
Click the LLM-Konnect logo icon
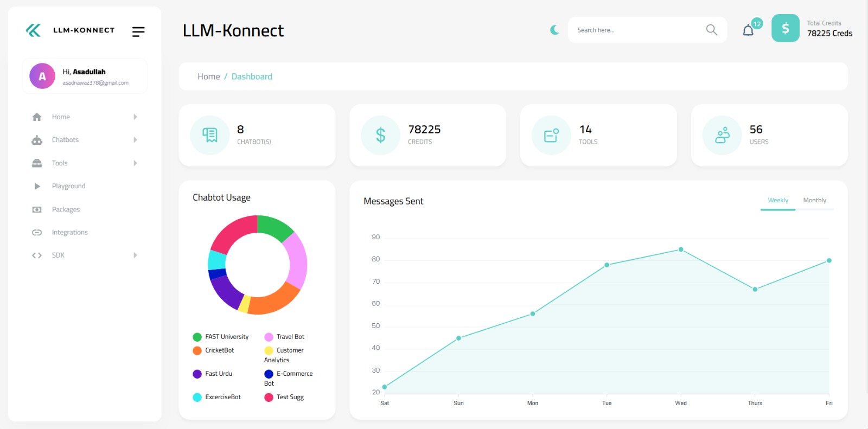point(34,30)
